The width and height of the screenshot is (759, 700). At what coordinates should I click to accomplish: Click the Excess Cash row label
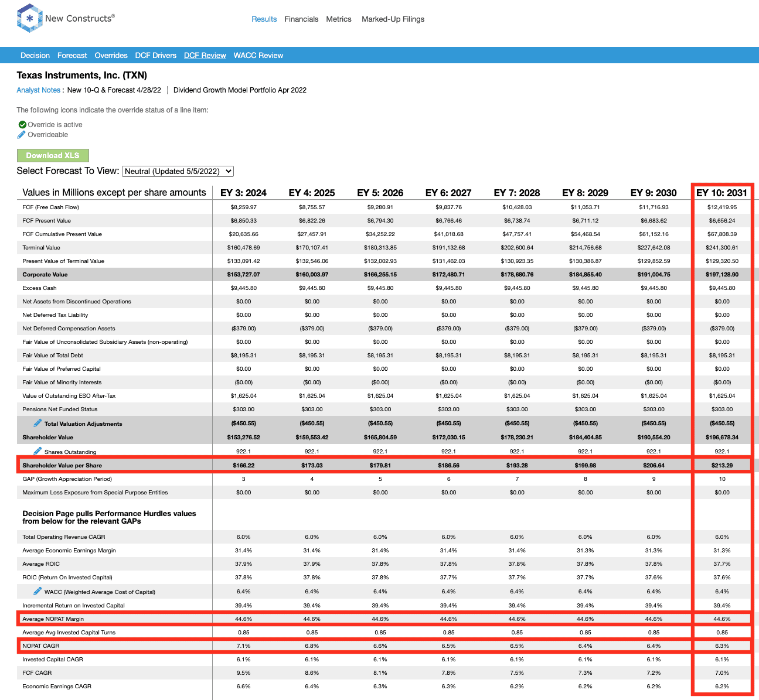39,288
